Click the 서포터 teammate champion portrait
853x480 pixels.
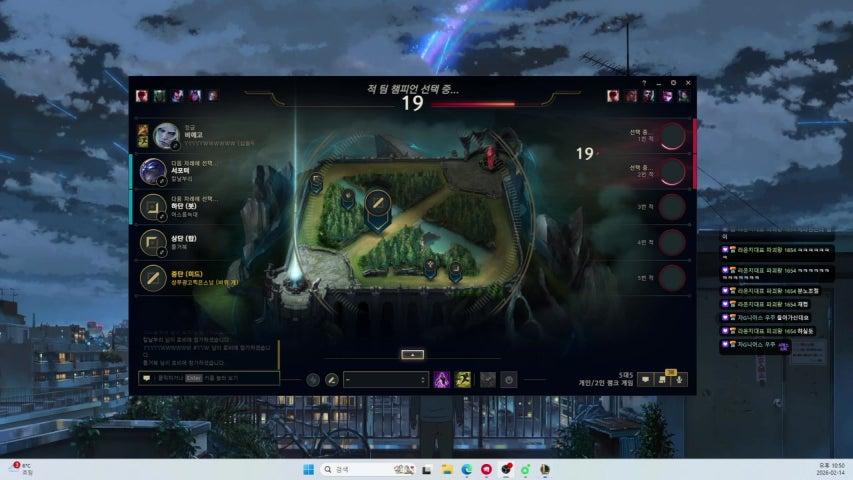click(x=153, y=171)
